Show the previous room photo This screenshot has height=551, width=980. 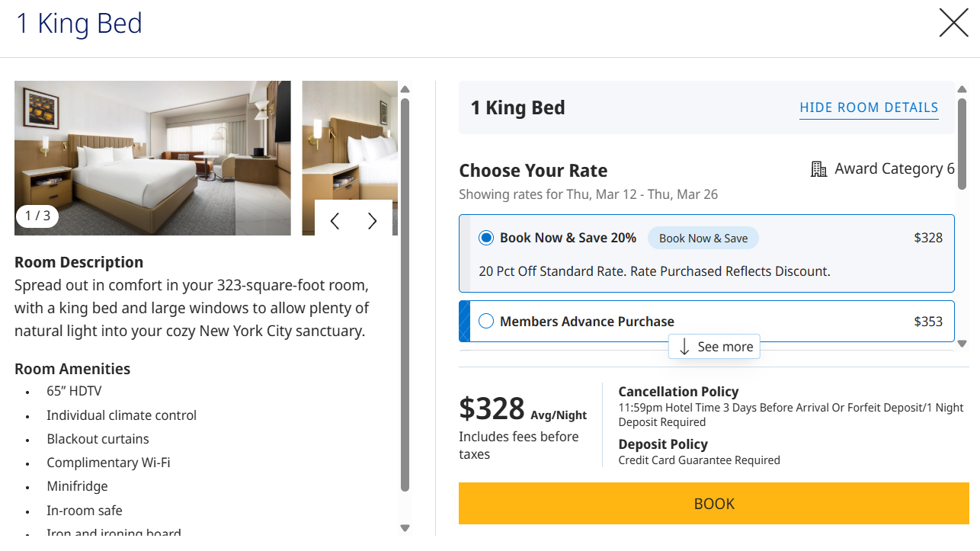(x=335, y=221)
